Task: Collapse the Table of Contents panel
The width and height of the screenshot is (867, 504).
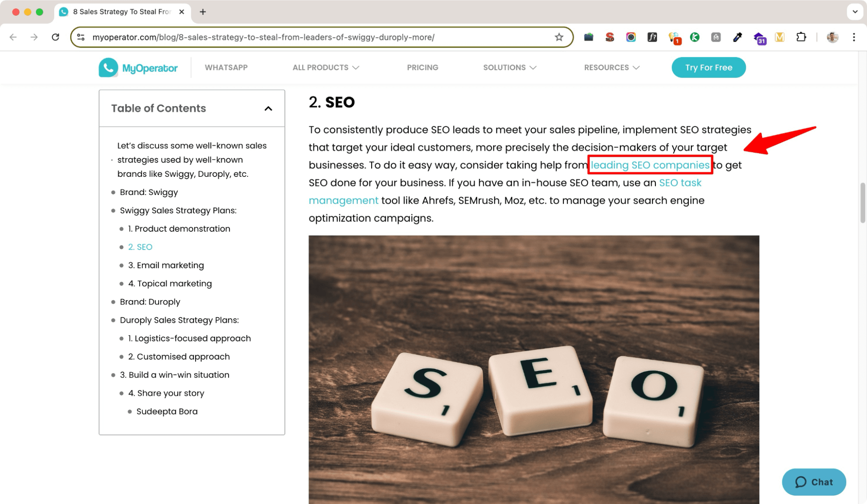Action: [x=268, y=108]
